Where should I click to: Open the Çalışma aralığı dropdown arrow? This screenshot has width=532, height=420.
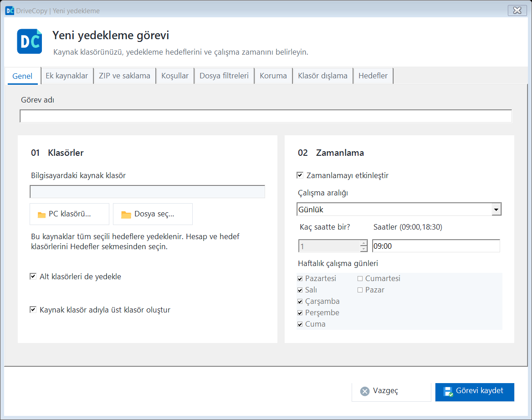point(496,210)
